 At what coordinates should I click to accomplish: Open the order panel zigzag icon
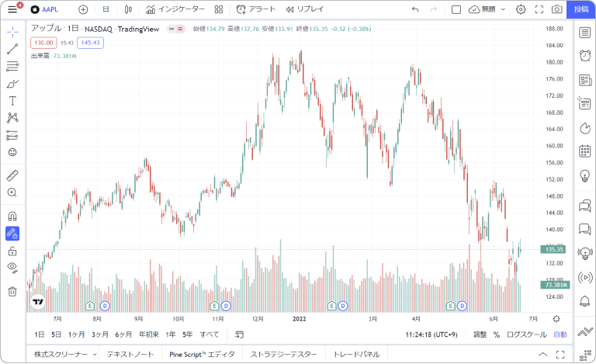[585, 332]
